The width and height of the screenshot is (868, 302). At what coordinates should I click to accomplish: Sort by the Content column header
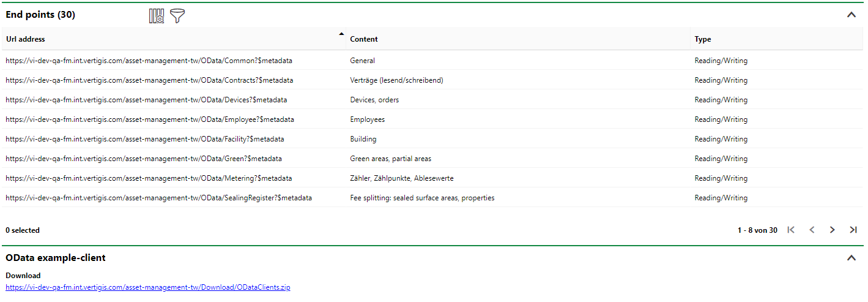(x=364, y=39)
